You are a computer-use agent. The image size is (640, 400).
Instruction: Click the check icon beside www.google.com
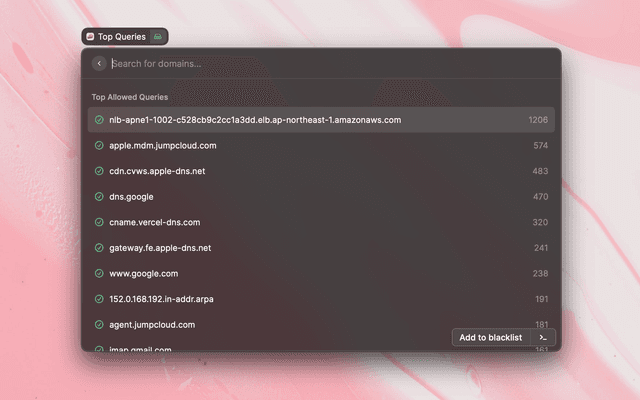(99, 273)
